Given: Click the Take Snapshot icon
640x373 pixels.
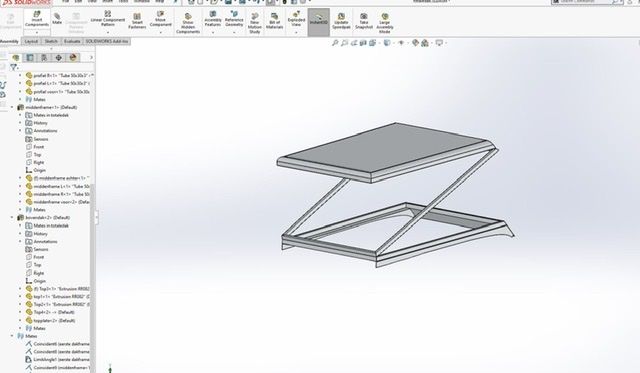Looking at the screenshot, I should point(364,21).
